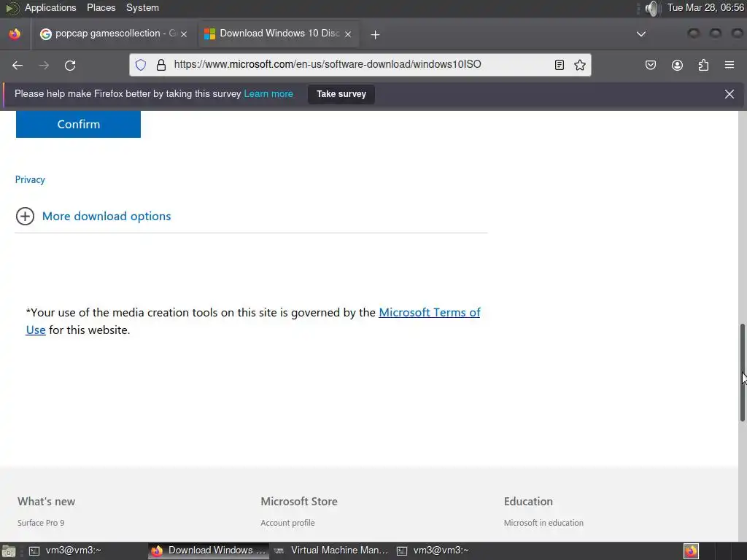Open the Learn more survey link

pos(268,94)
